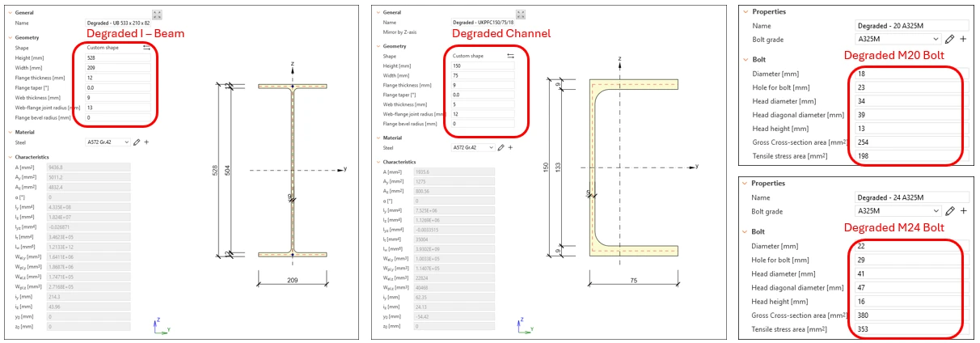Click the channel Web-flange joint radius field 12

tap(483, 114)
